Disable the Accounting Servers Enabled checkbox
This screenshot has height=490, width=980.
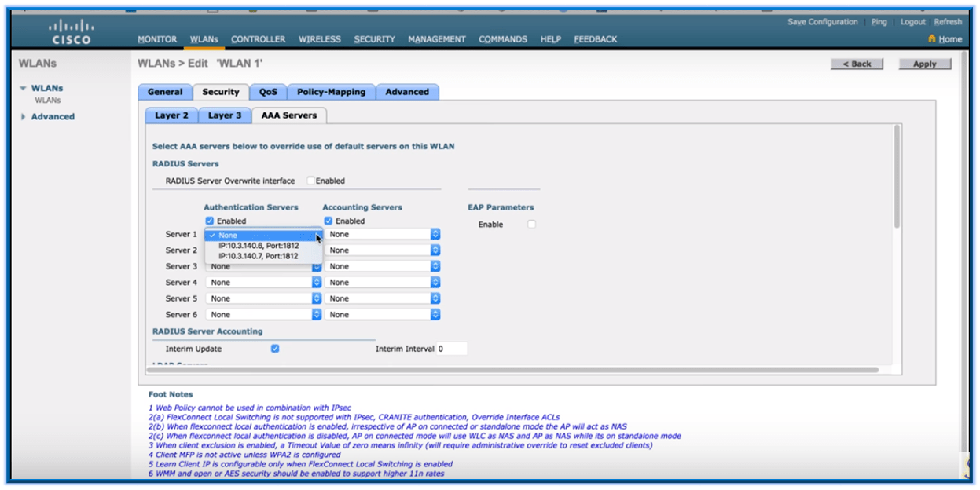tap(327, 219)
